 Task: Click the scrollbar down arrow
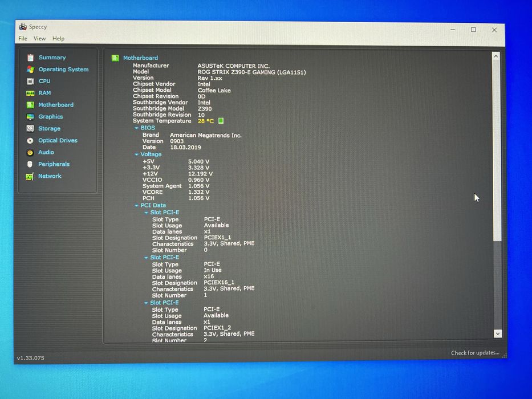(497, 334)
